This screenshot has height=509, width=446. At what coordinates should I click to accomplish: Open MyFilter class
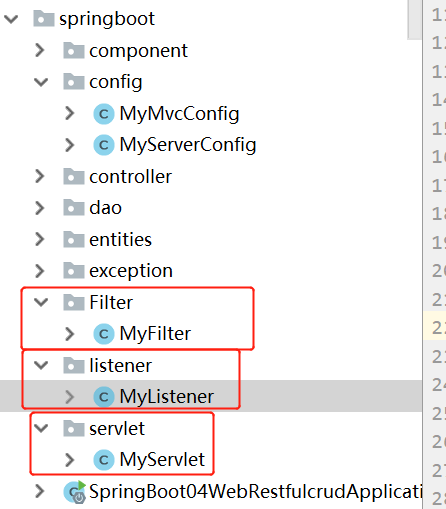click(x=155, y=334)
